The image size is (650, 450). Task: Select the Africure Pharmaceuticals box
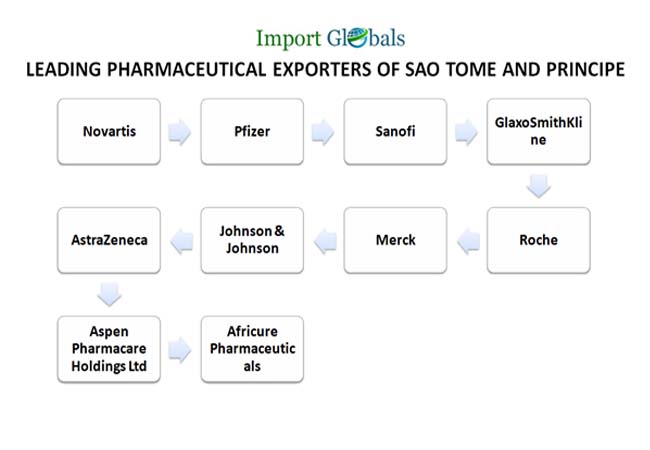click(x=251, y=348)
